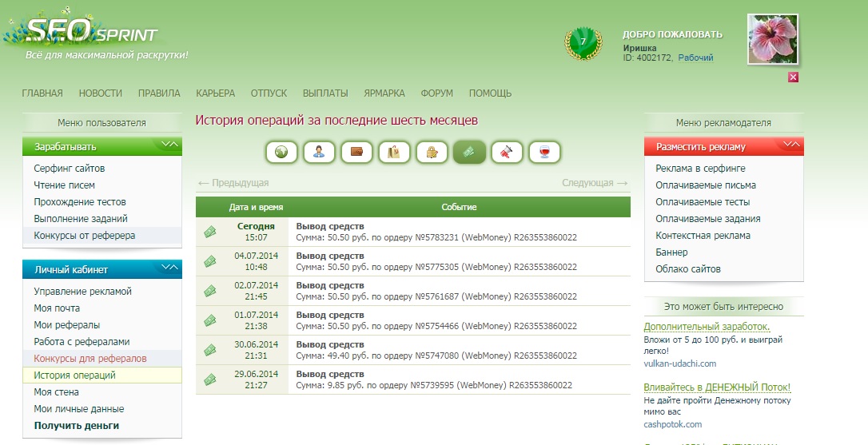Open the КАРЬЕРА menu item

(215, 93)
